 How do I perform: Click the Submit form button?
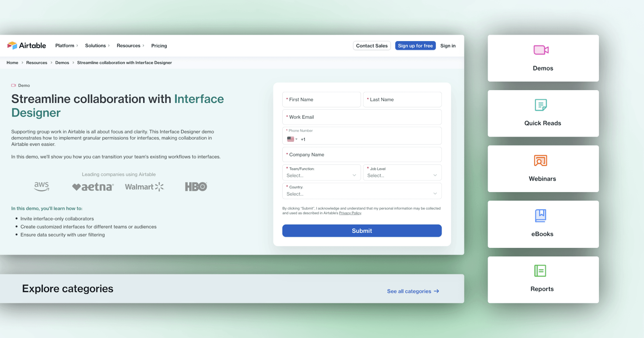(362, 230)
